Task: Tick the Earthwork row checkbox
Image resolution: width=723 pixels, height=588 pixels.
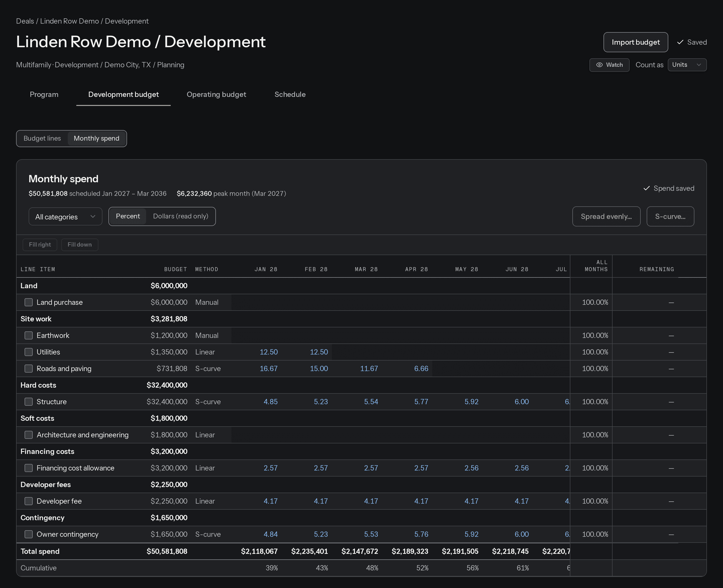Action: pyautogui.click(x=29, y=335)
